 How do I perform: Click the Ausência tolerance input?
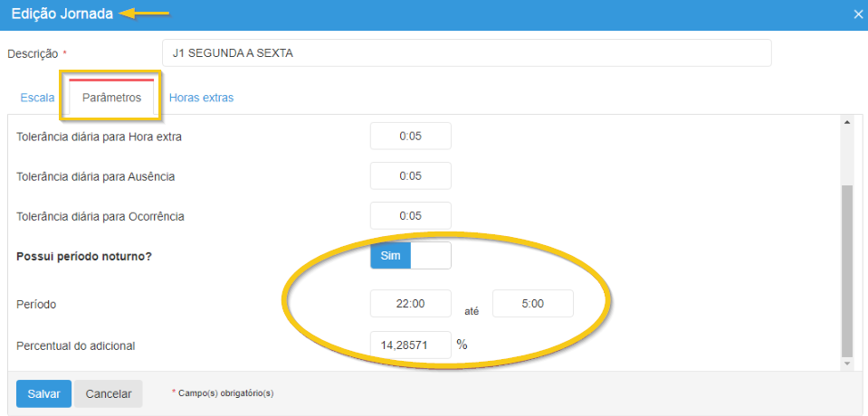tap(410, 176)
